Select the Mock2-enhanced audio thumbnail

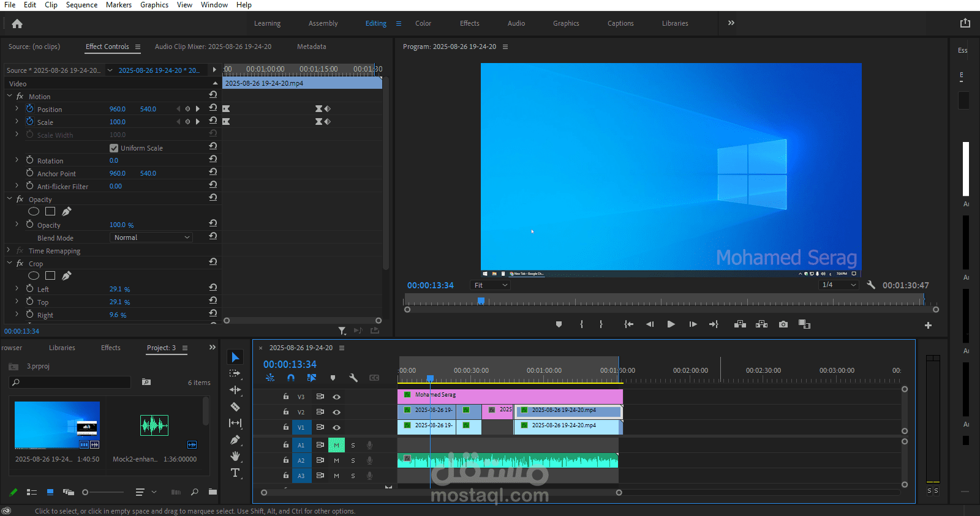[154, 425]
